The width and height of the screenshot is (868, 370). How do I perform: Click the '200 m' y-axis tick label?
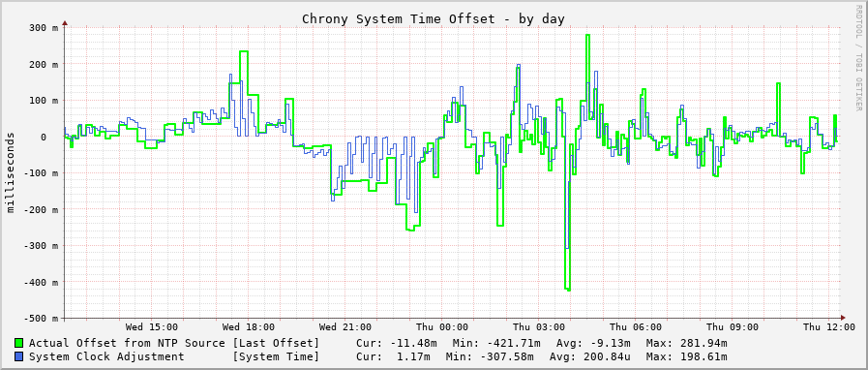coord(44,64)
